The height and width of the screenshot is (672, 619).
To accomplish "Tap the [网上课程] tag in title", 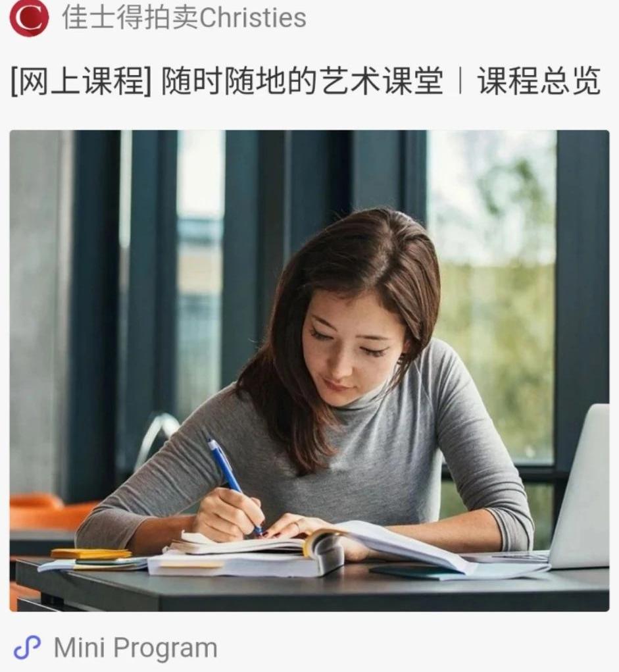I will tap(81, 81).
